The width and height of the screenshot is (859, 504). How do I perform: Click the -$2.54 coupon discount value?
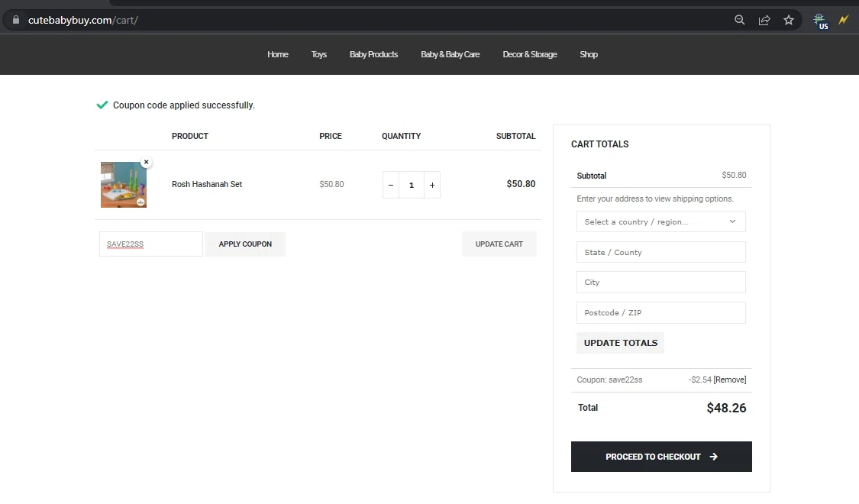[700, 380]
